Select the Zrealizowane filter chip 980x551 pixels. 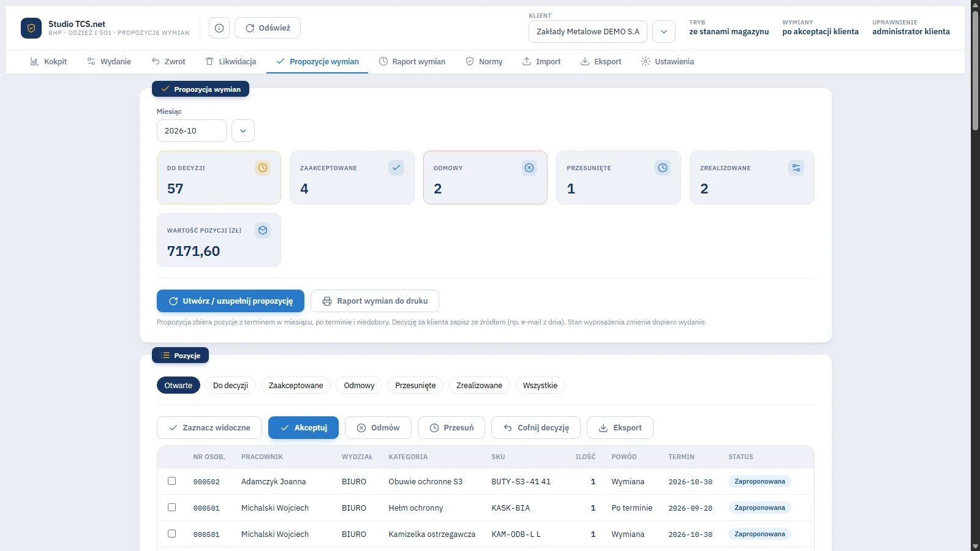click(x=479, y=385)
